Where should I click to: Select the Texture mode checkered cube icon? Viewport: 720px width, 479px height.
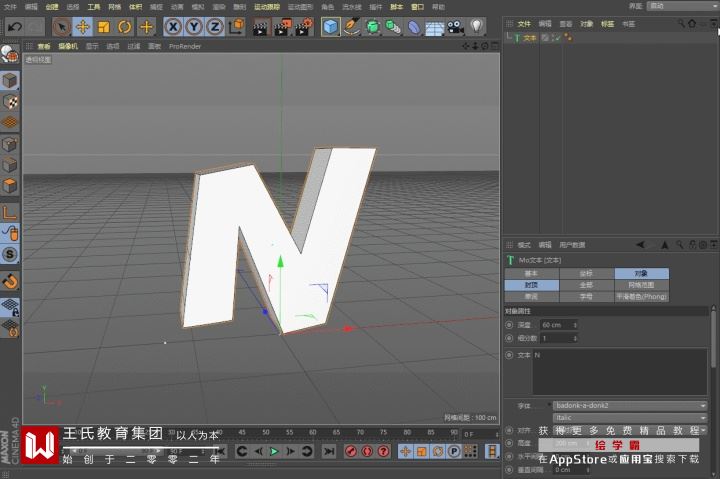[10, 101]
